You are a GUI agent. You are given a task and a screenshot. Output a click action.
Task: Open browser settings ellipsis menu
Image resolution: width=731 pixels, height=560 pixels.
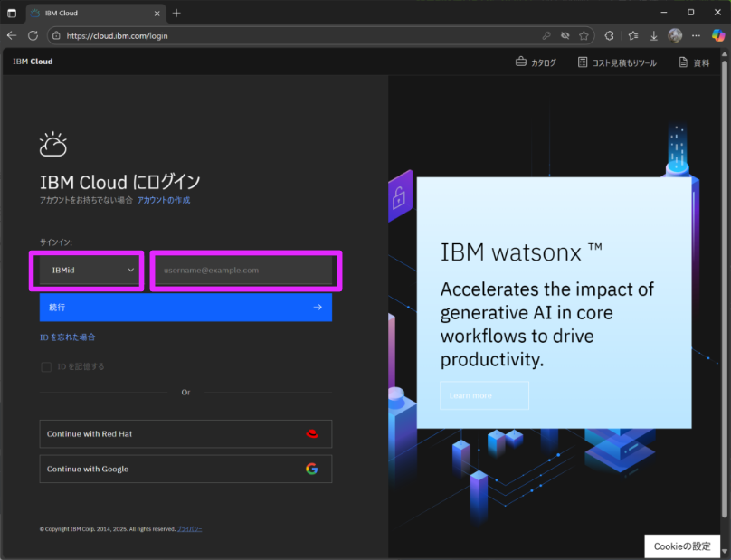696,36
